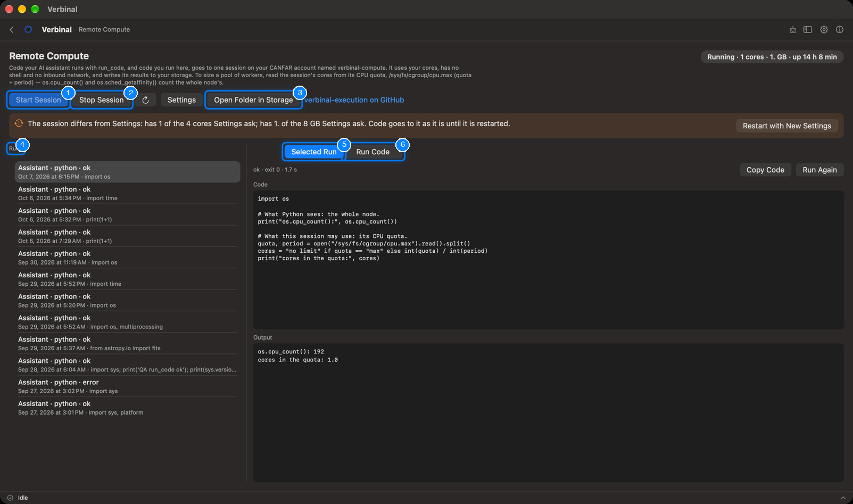This screenshot has height=504, width=853.
Task: Select the run importing os, multiprocessing
Action: point(127,322)
